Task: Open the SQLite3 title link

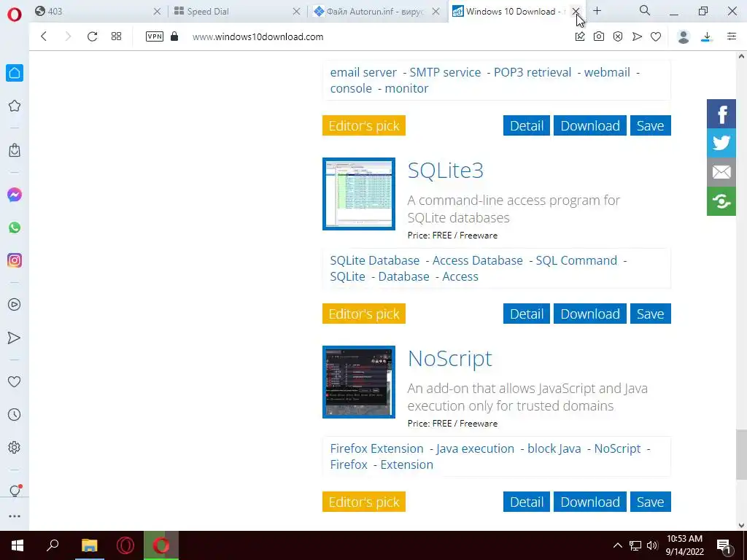Action: point(446,171)
